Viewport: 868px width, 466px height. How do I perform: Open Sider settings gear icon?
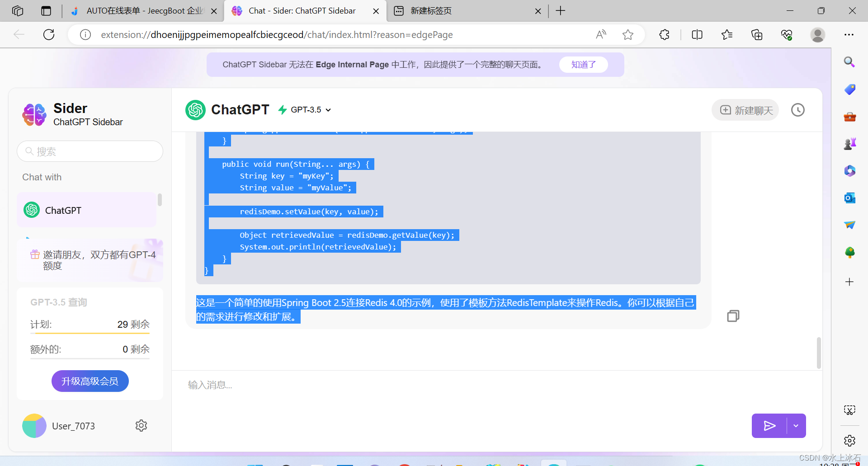coord(141,425)
